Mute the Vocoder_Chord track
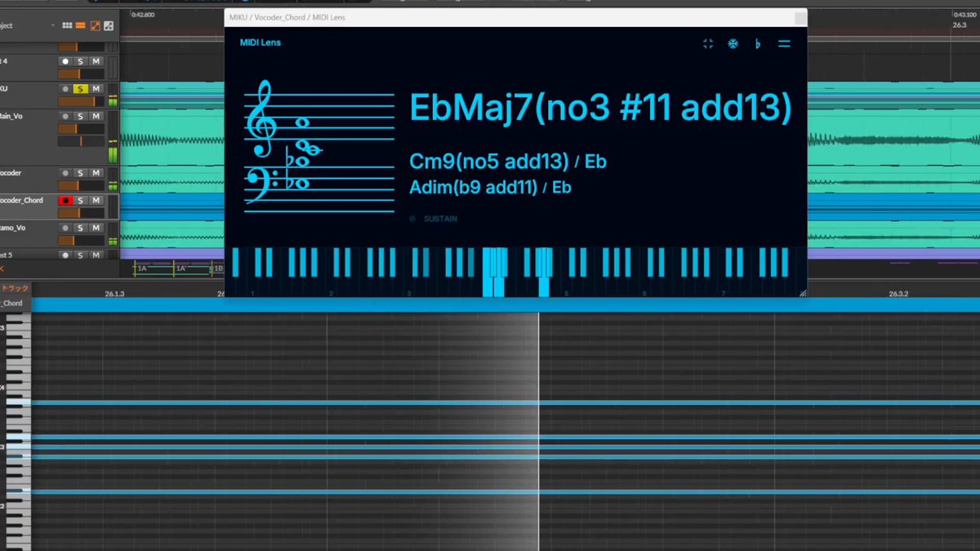The image size is (980, 551). click(96, 200)
